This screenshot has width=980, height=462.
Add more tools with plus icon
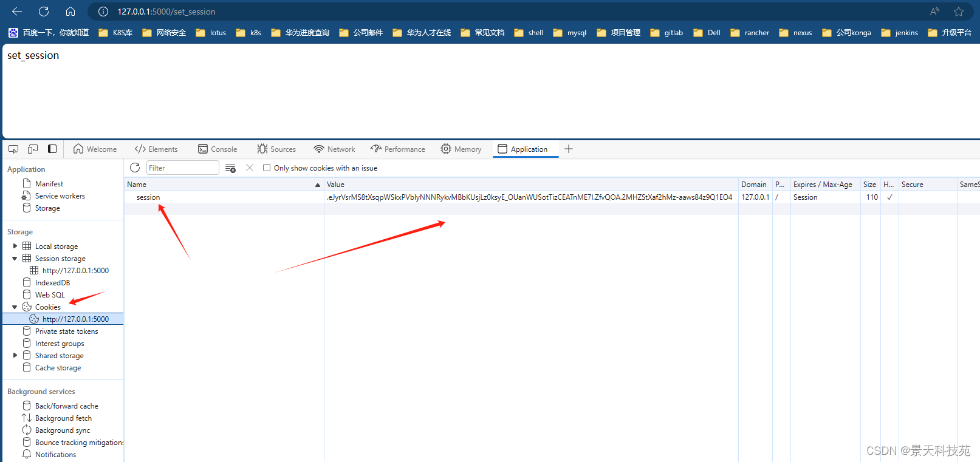click(x=569, y=149)
